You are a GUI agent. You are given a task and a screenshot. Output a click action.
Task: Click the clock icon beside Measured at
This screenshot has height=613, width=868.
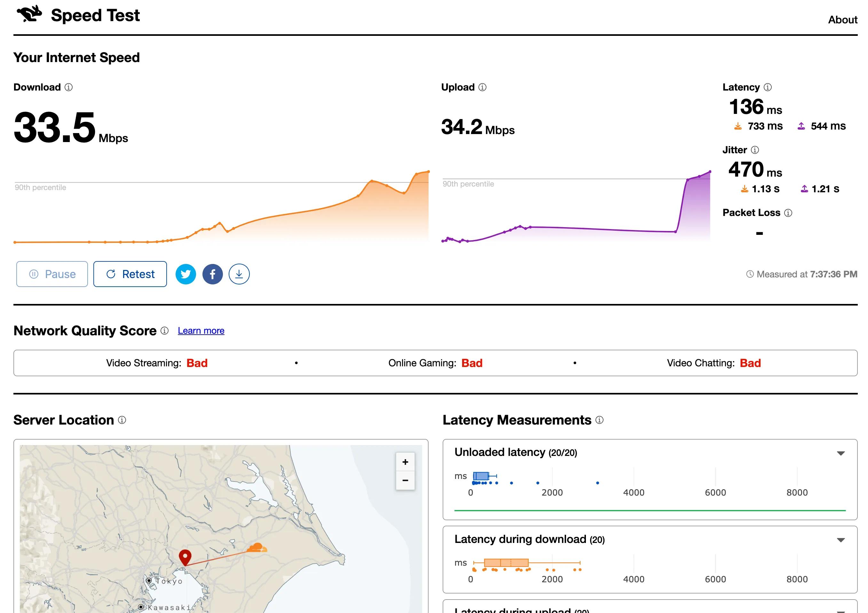coord(750,274)
